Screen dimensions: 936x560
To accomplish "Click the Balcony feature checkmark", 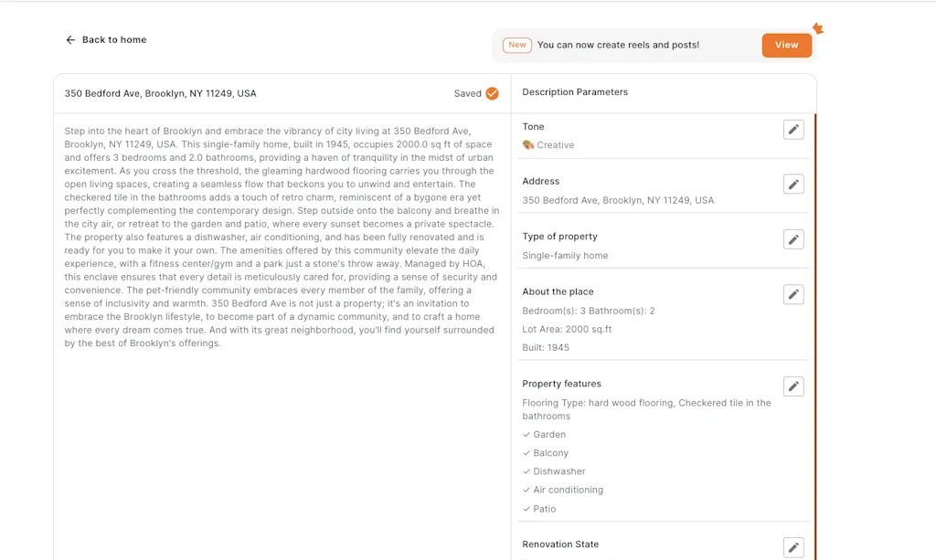I will pyautogui.click(x=526, y=453).
